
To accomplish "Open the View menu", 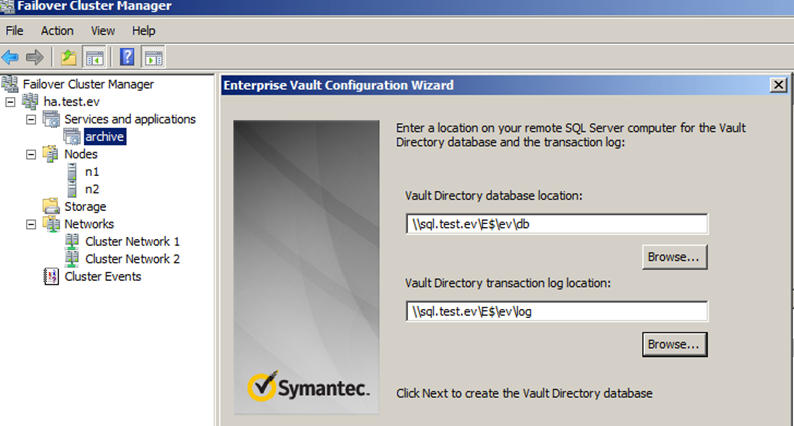I will click(x=103, y=31).
